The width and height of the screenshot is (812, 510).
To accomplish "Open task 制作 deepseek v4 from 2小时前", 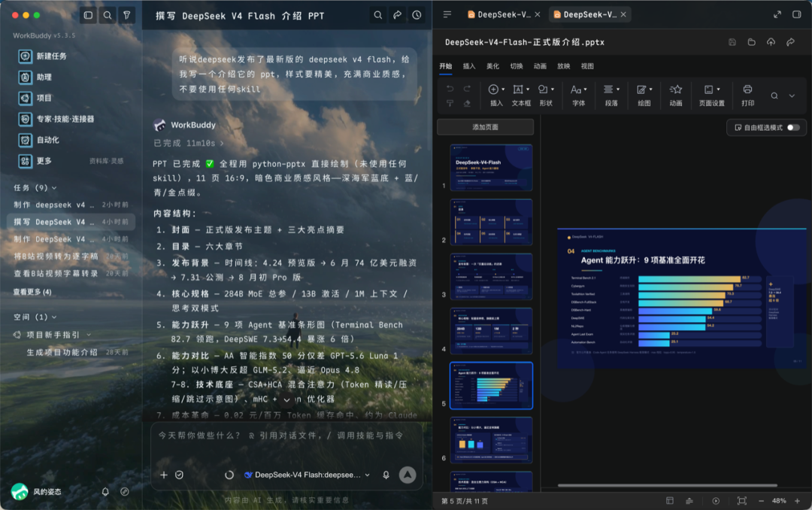I will click(x=71, y=205).
